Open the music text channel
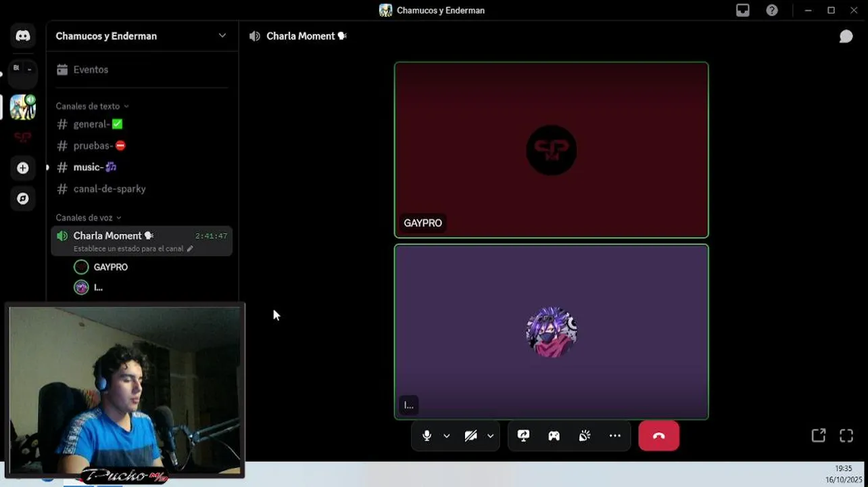 click(142, 167)
